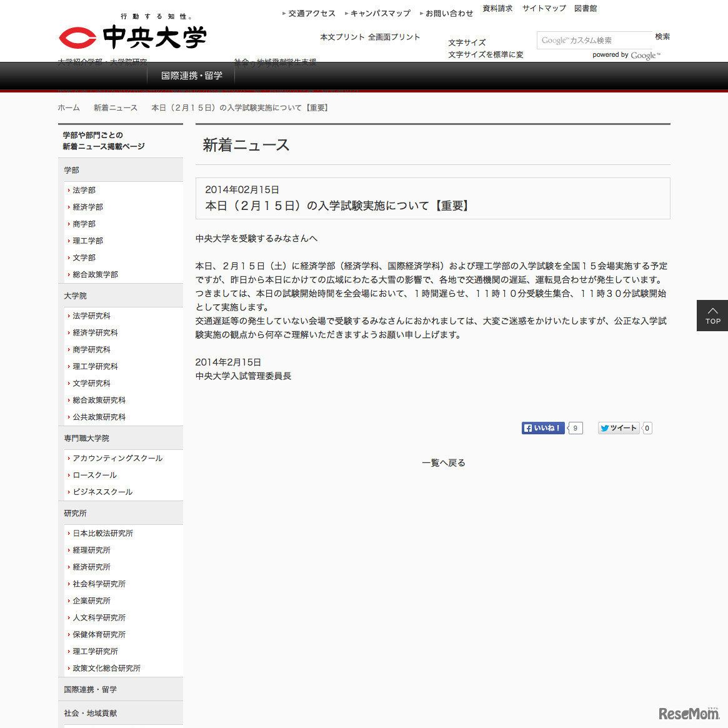728x728 pixels.
Task: Open 図書館 library page
Action: coord(586,8)
